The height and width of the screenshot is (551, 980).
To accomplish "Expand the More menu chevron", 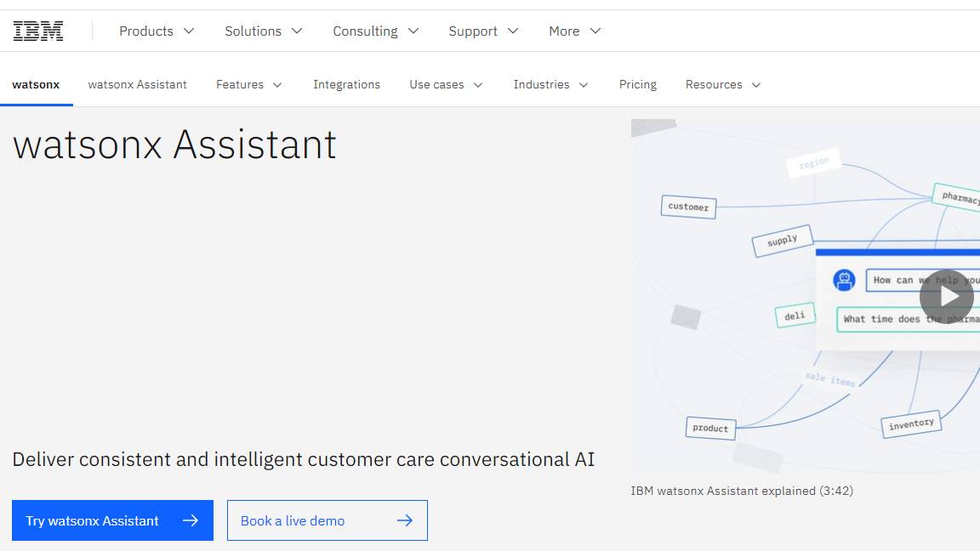I will click(595, 31).
